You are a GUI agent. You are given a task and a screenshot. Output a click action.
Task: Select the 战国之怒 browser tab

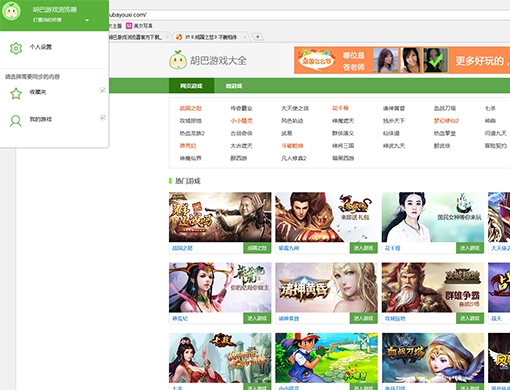click(x=211, y=37)
